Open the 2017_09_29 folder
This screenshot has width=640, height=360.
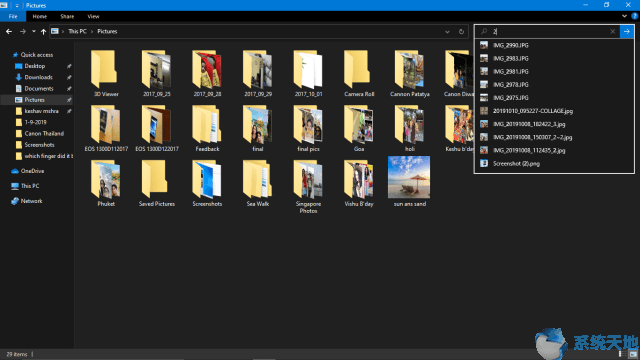click(x=258, y=73)
